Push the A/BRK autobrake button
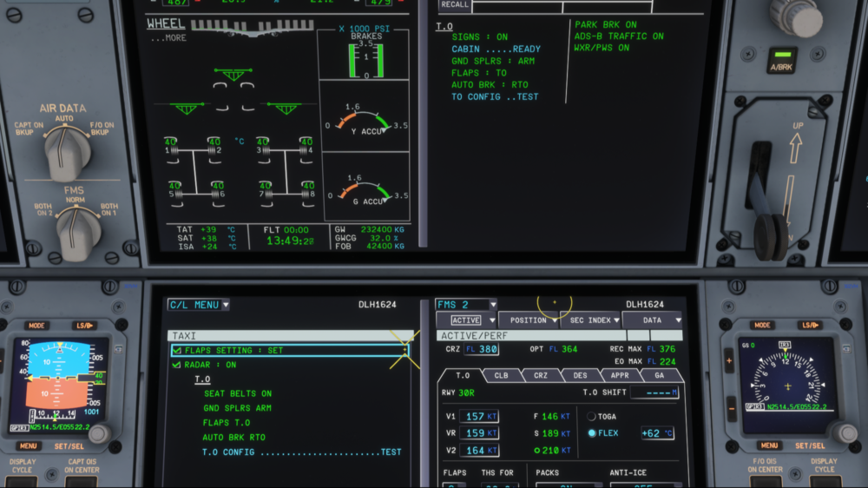Screen dimensions: 868x488 point(782,62)
